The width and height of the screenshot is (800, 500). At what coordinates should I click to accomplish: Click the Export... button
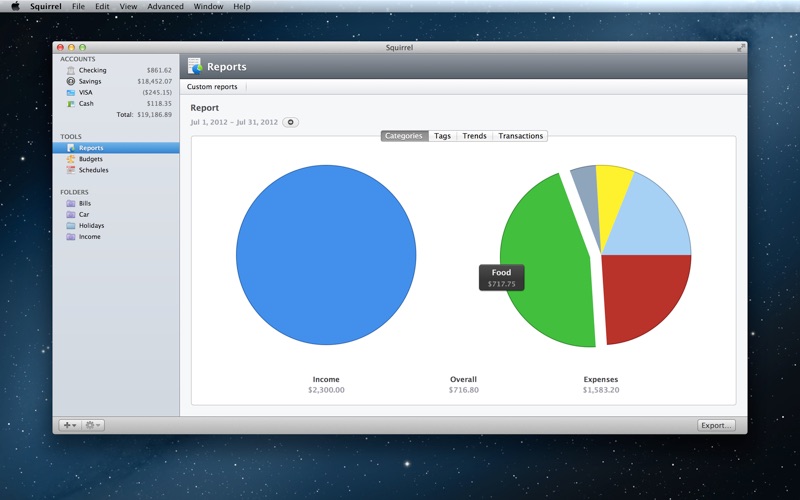716,425
